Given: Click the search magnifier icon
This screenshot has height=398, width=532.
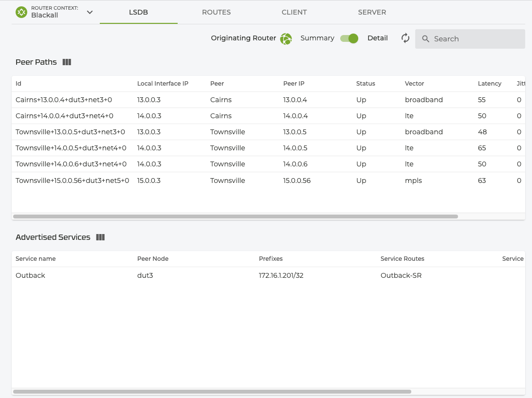Looking at the screenshot, I should click(x=425, y=39).
